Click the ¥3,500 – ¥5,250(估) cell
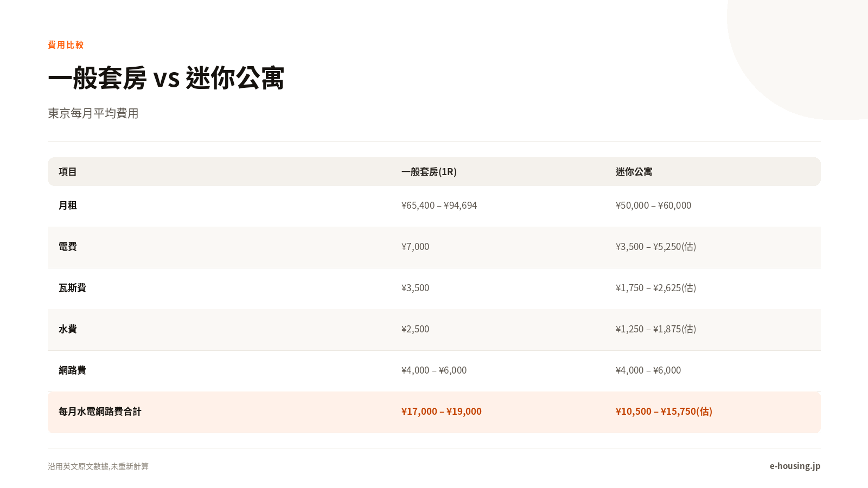The height and width of the screenshot is (488, 868). (656, 247)
